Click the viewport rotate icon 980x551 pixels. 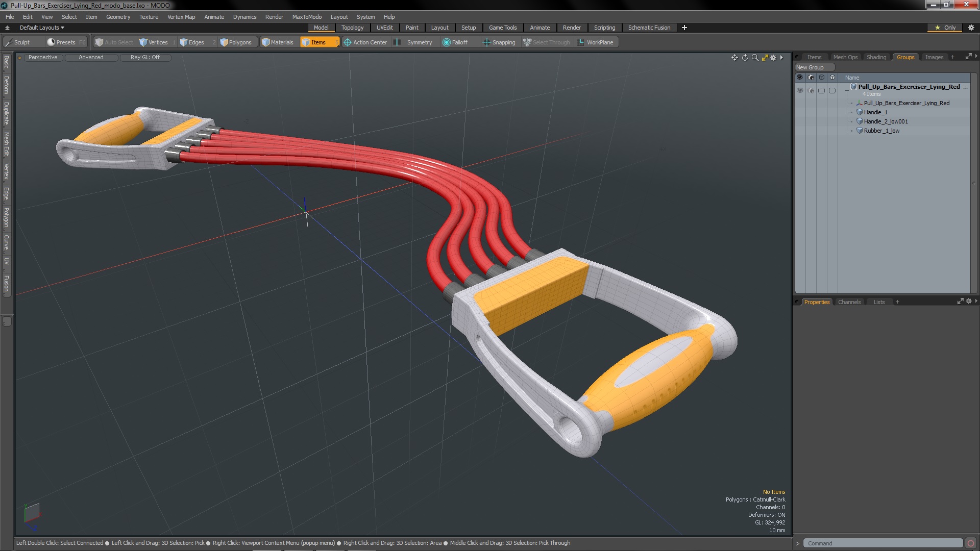click(x=745, y=58)
